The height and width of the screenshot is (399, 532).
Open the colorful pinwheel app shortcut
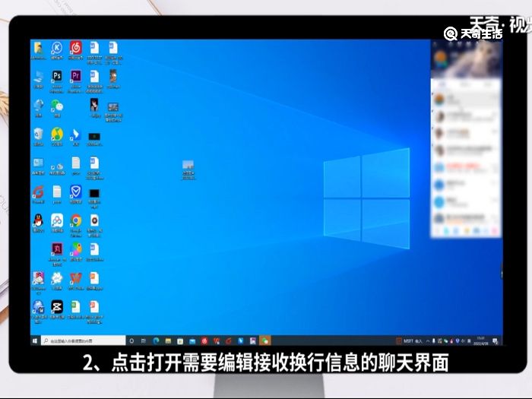76,249
